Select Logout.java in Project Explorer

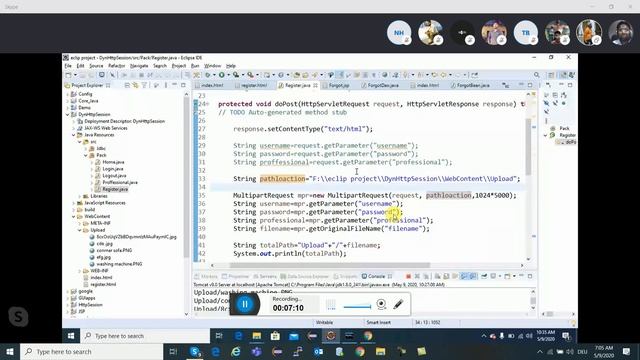(114, 176)
